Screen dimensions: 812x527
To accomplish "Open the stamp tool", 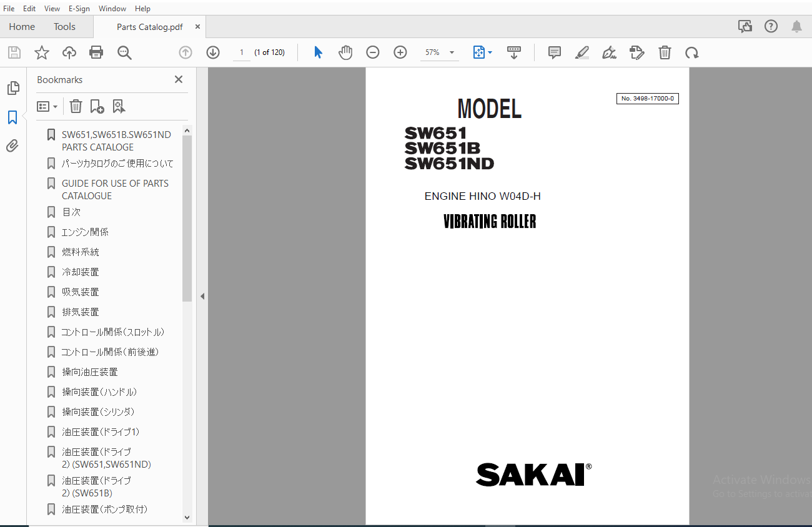I will 637,52.
